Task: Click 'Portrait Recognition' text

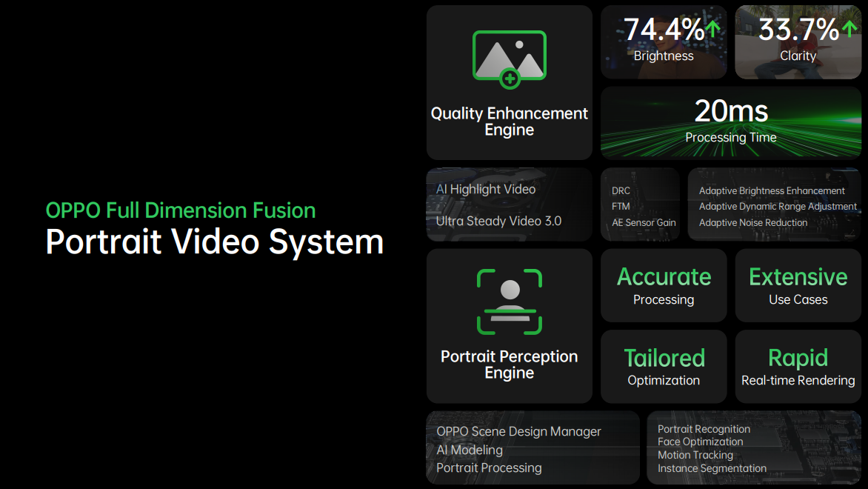Action: tap(704, 429)
